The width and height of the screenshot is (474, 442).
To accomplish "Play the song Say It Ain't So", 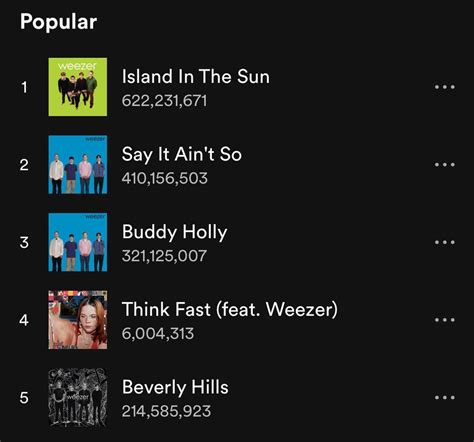I will click(x=182, y=154).
